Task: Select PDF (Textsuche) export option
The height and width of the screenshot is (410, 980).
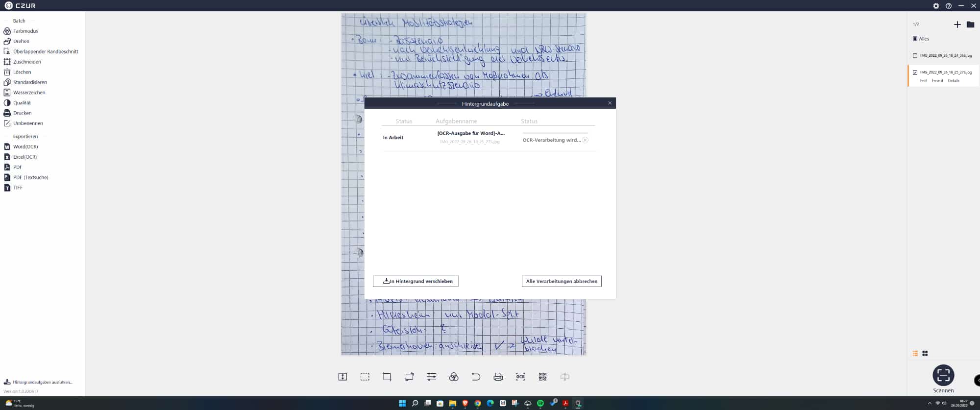Action: pyautogui.click(x=30, y=177)
